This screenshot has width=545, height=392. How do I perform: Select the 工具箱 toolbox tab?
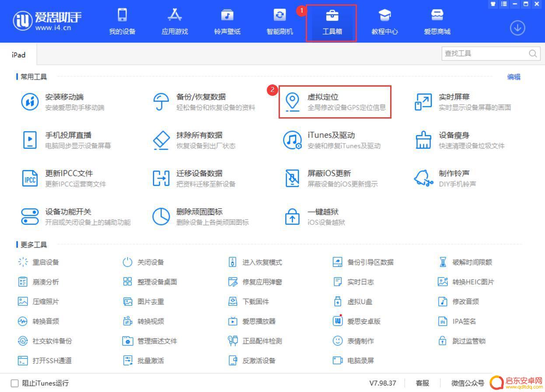[x=332, y=23]
